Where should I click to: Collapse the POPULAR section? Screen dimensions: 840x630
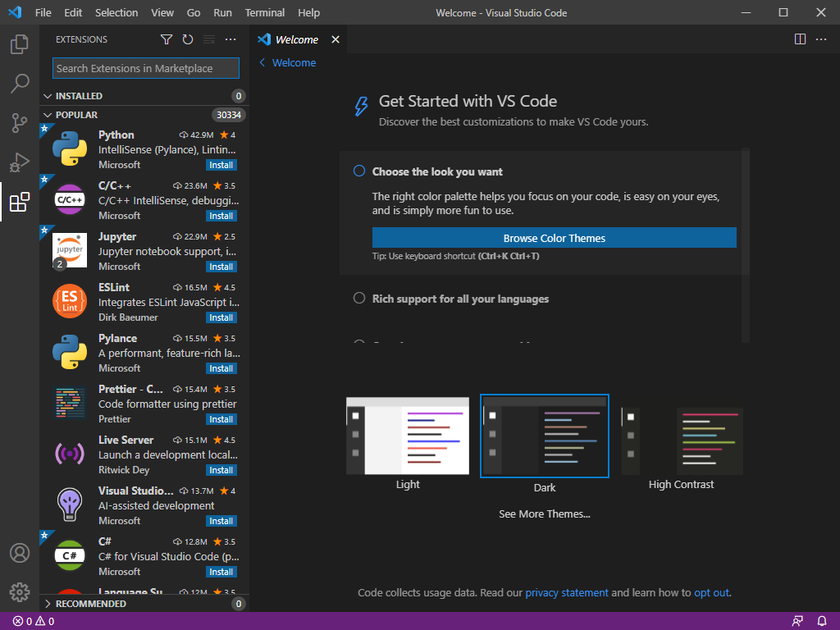(x=47, y=115)
